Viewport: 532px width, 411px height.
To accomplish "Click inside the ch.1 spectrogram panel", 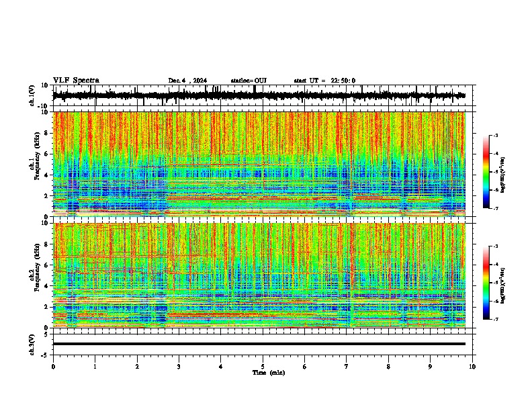I will (x=259, y=164).
